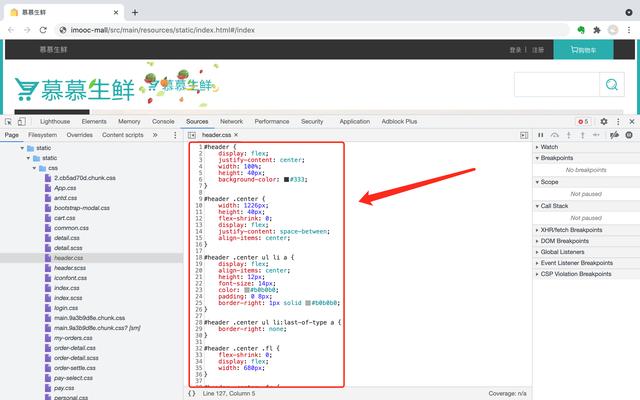Screen dimensions: 640x400
Task: Close the header.css editor tab
Action: click(x=236, y=135)
